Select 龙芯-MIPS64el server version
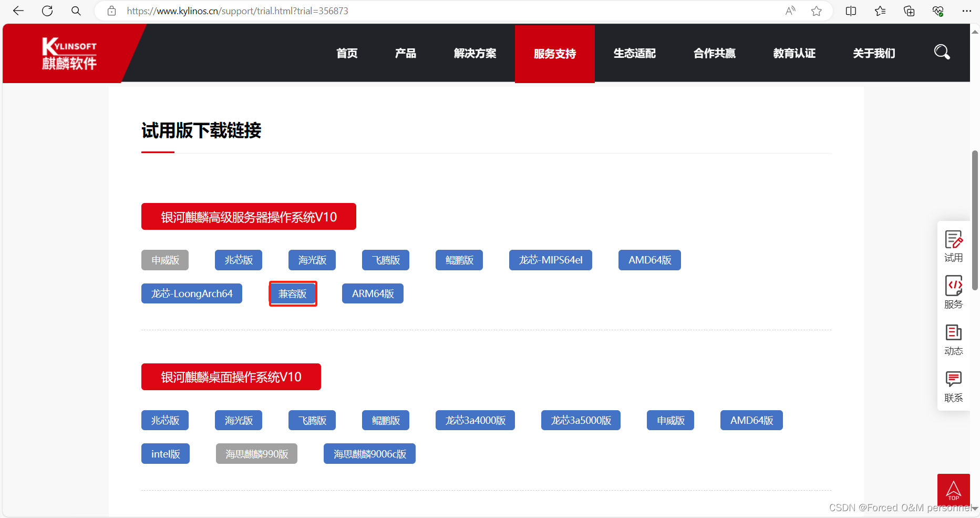The height and width of the screenshot is (518, 980). pos(551,260)
